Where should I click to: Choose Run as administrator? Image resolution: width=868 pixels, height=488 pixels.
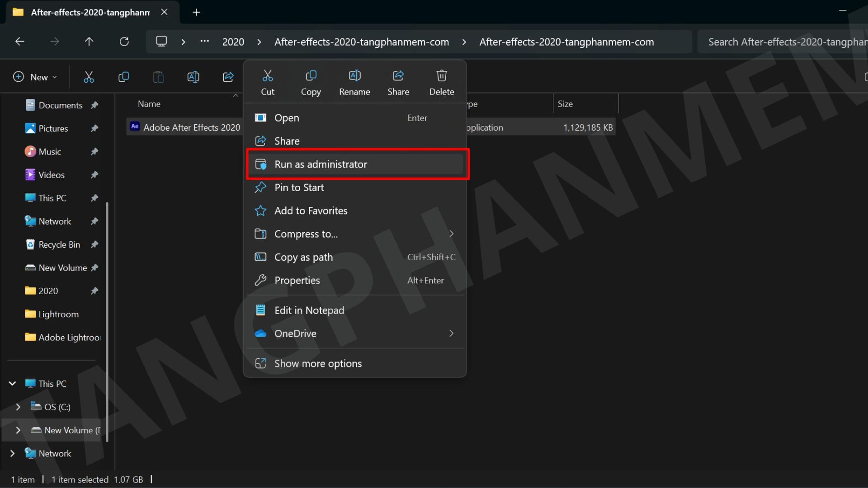(355, 164)
